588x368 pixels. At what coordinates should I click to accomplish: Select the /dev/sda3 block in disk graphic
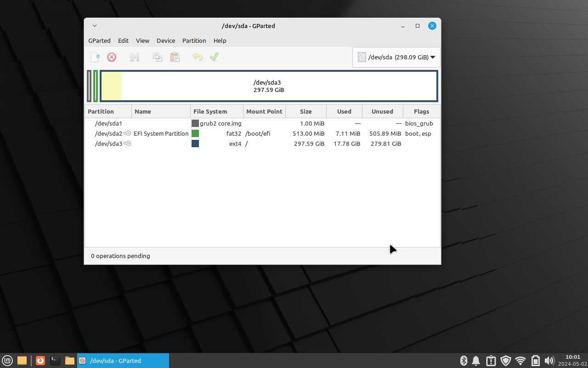tap(269, 86)
